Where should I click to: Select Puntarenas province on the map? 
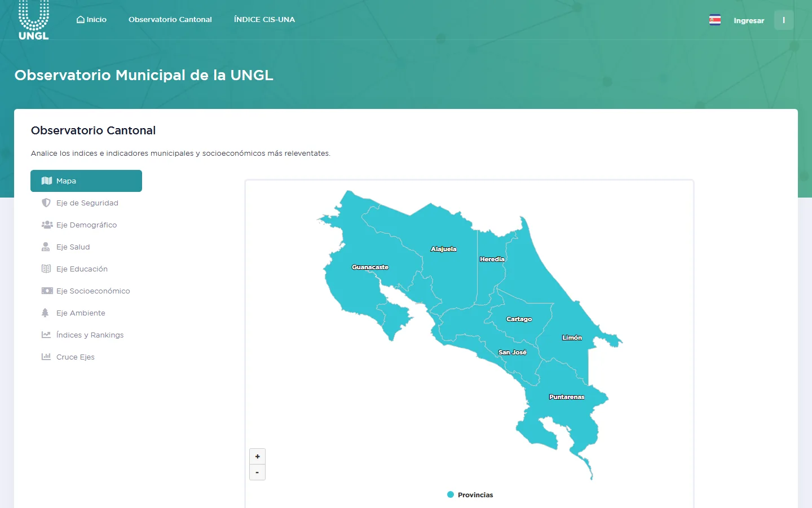click(x=567, y=397)
